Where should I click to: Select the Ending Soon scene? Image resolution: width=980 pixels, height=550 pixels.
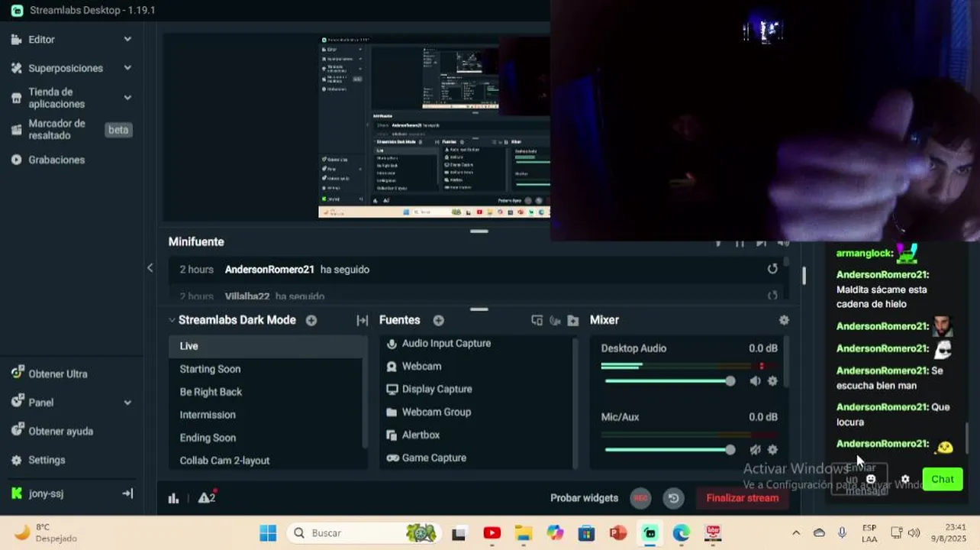pyautogui.click(x=267, y=438)
